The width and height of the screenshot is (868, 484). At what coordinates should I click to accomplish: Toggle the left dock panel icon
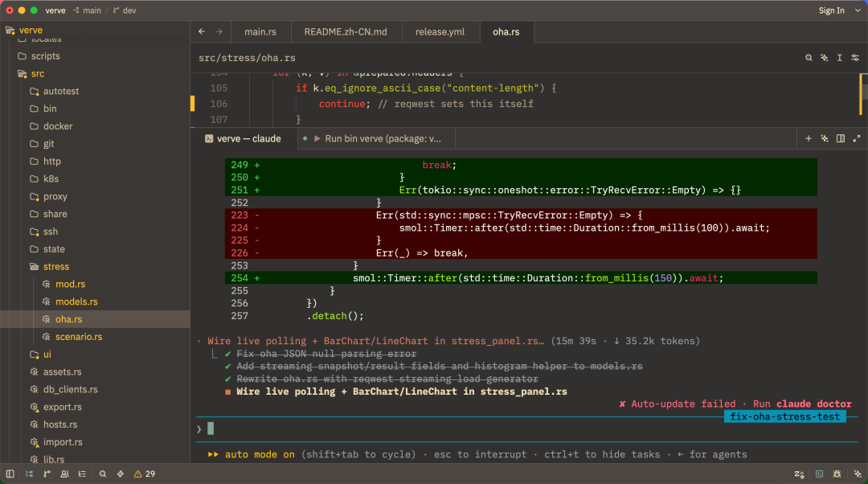click(x=10, y=474)
